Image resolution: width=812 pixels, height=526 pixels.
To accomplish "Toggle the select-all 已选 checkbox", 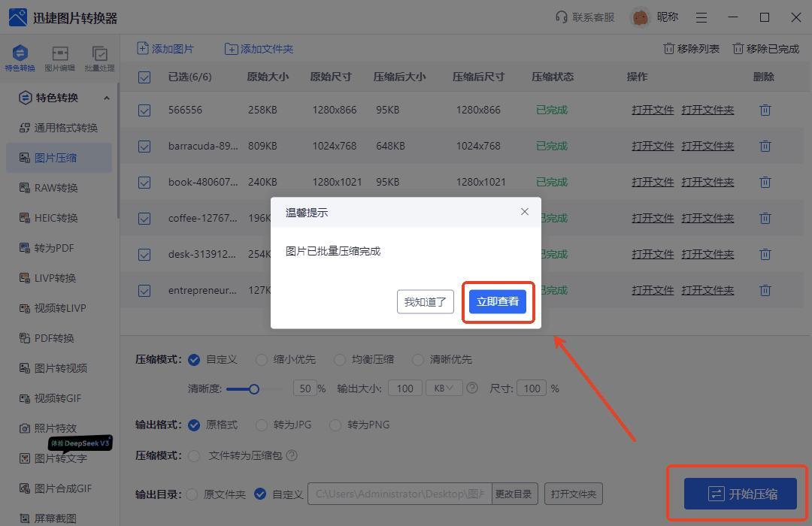I will point(144,77).
